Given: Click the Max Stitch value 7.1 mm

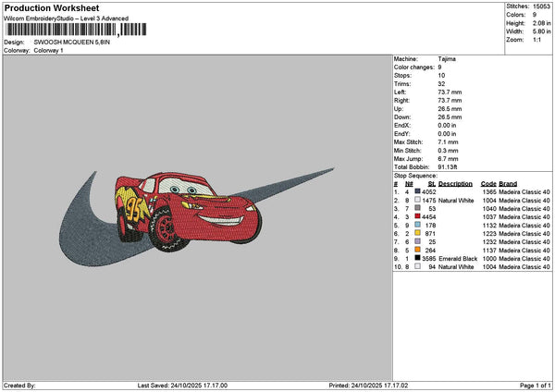Looking at the screenshot, I should (448, 142).
